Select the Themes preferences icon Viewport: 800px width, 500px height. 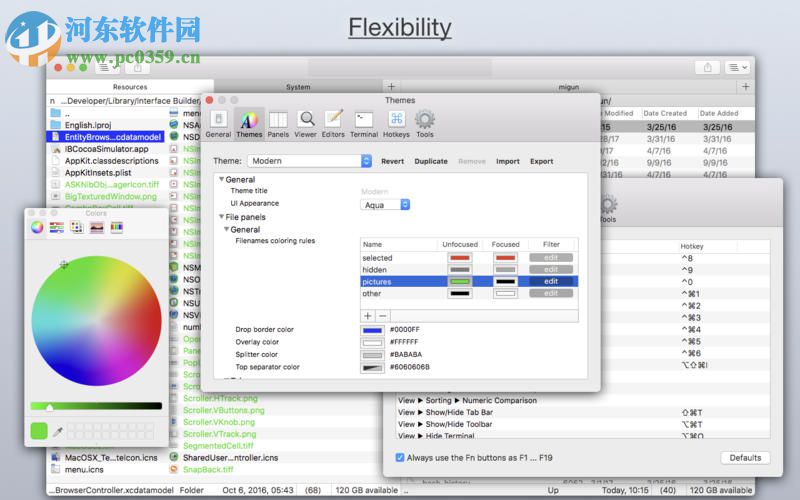(x=249, y=124)
